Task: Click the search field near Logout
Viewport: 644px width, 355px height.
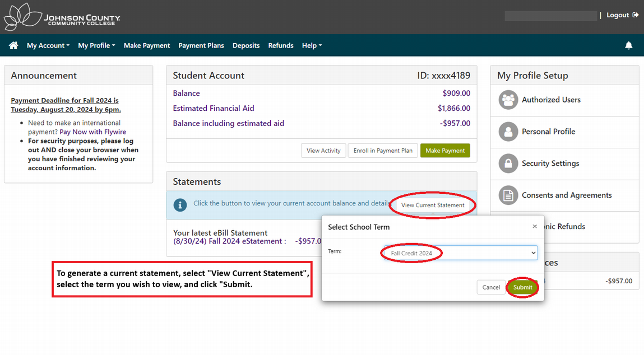Action: tap(550, 15)
